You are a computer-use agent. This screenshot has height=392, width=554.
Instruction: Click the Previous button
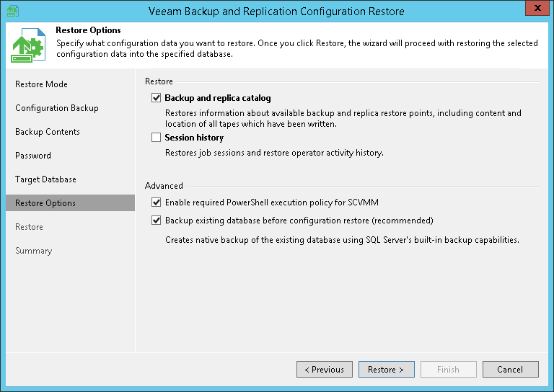point(325,370)
